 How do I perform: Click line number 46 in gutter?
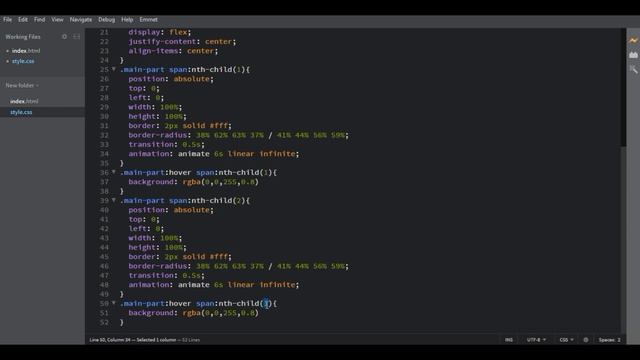click(104, 266)
